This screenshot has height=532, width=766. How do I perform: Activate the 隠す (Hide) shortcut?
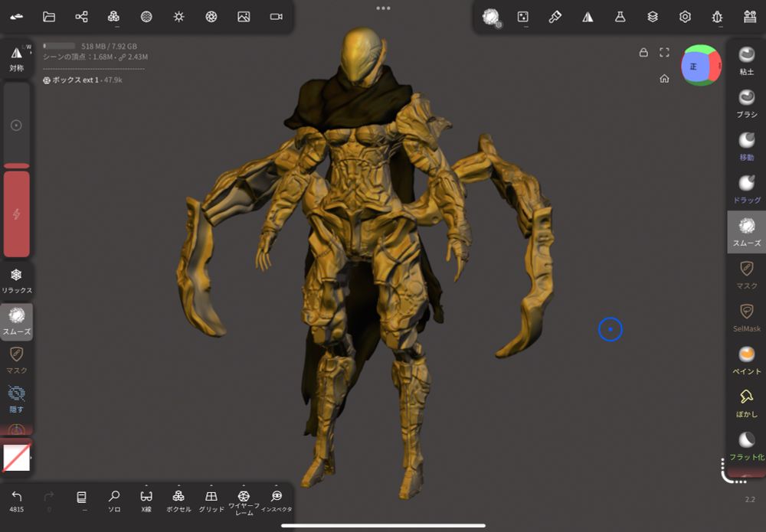[17, 399]
